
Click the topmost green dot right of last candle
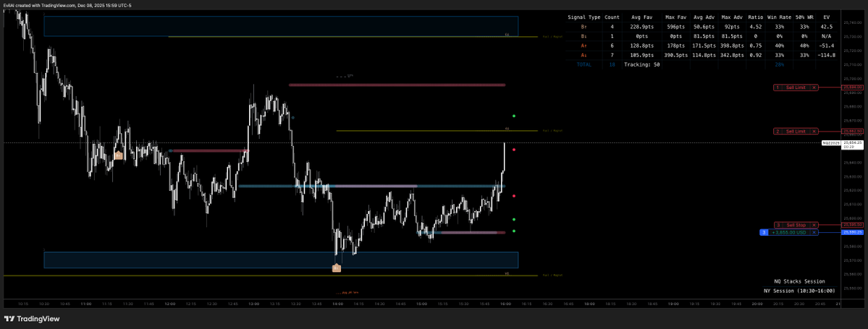514,116
